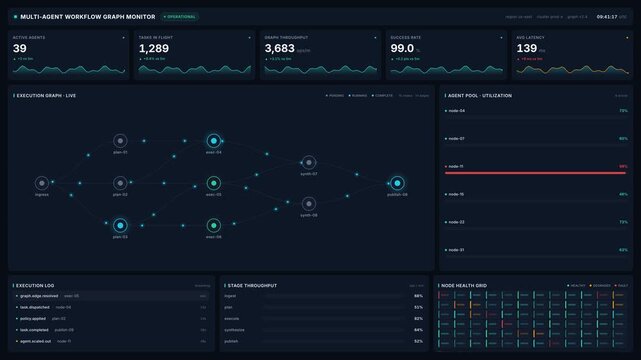
Task: Select policy.applied log entry
Action: tap(111, 318)
